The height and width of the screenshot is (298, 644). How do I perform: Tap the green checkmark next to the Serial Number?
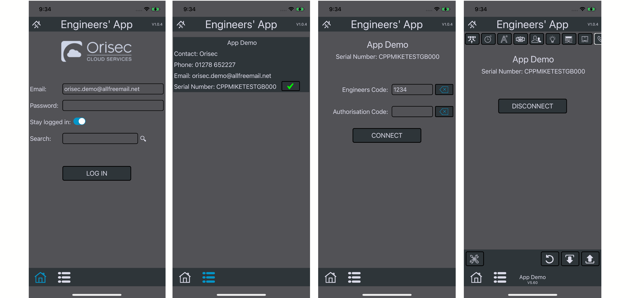[291, 86]
